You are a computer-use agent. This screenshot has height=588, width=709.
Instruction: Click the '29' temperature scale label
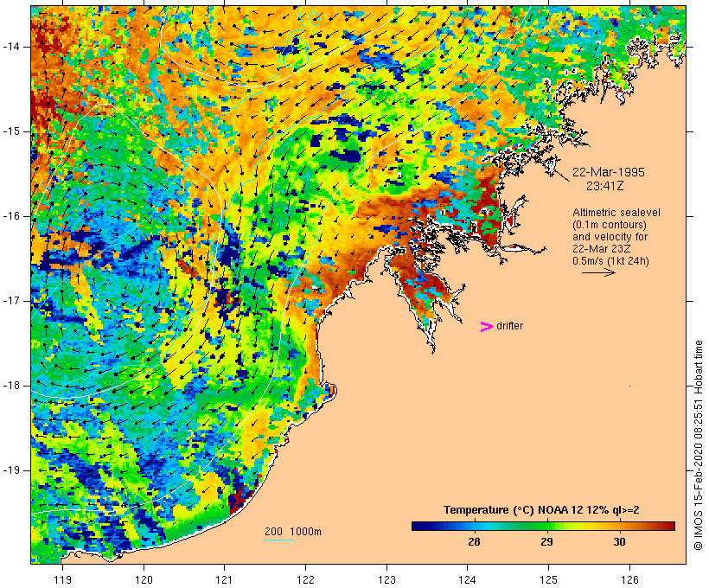546,542
